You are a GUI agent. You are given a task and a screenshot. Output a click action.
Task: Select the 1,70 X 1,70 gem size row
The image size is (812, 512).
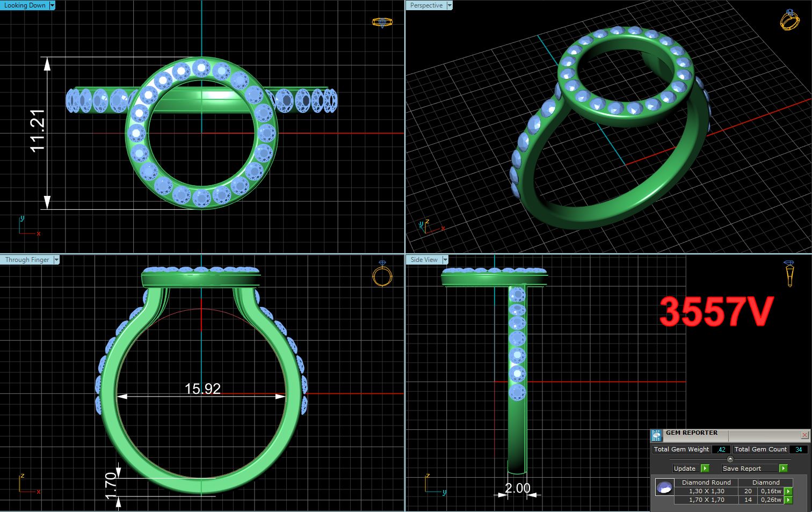click(707, 500)
